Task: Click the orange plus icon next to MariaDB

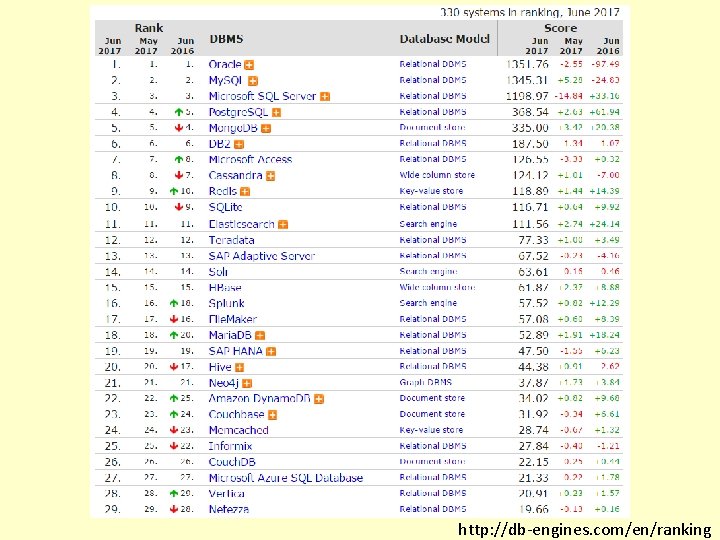Action: [260, 336]
